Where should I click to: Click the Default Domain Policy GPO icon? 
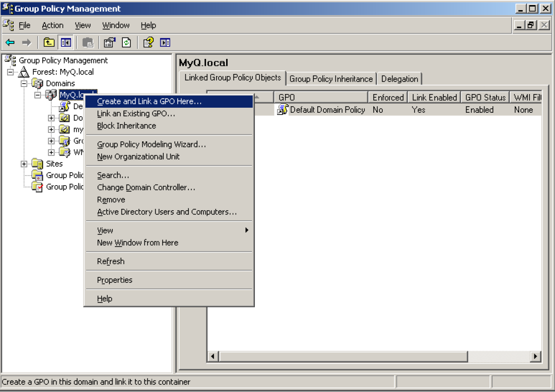[283, 110]
